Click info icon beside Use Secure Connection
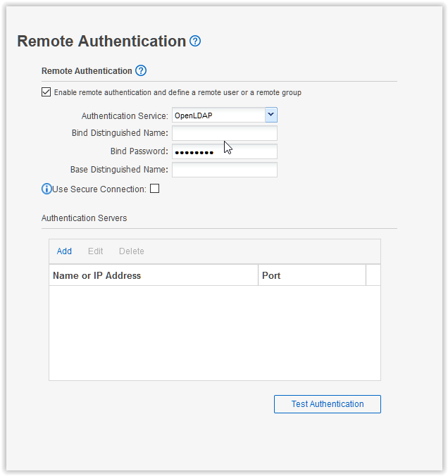The width and height of the screenshot is (448, 476). [46, 189]
